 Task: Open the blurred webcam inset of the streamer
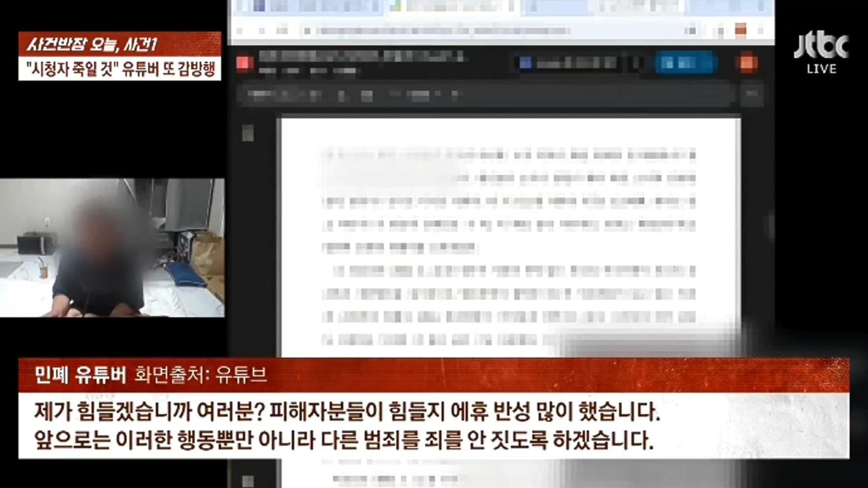pyautogui.click(x=112, y=248)
